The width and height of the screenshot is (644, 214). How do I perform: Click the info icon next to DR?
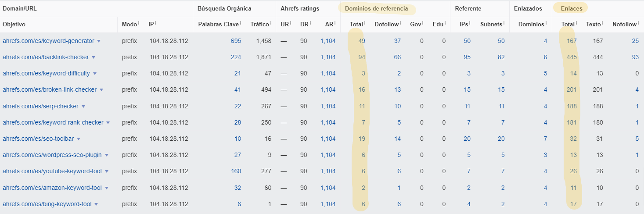coord(310,23)
